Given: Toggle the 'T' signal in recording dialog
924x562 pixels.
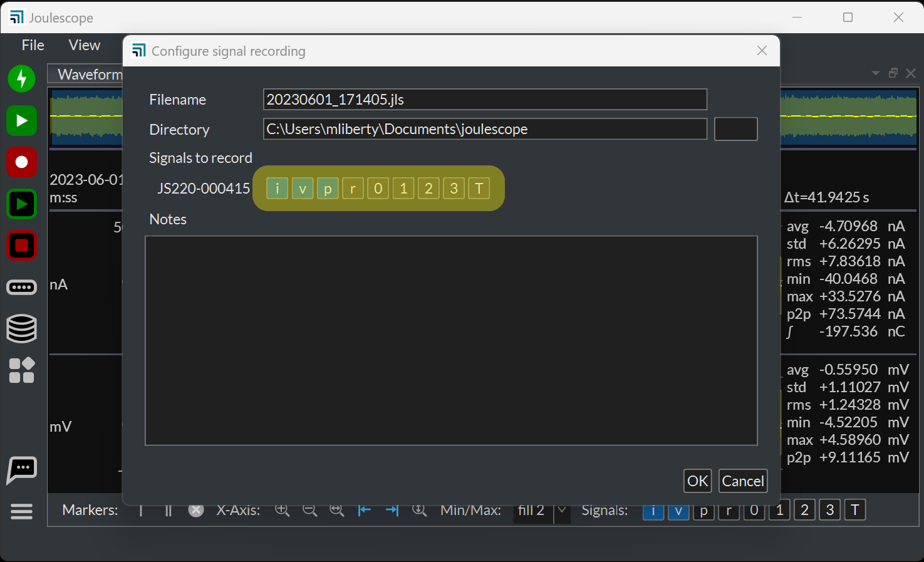Looking at the screenshot, I should pos(479,189).
